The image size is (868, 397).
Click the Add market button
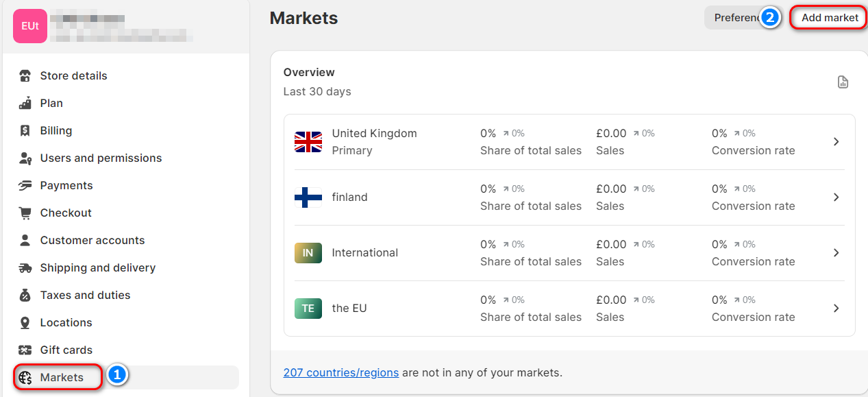tap(830, 18)
